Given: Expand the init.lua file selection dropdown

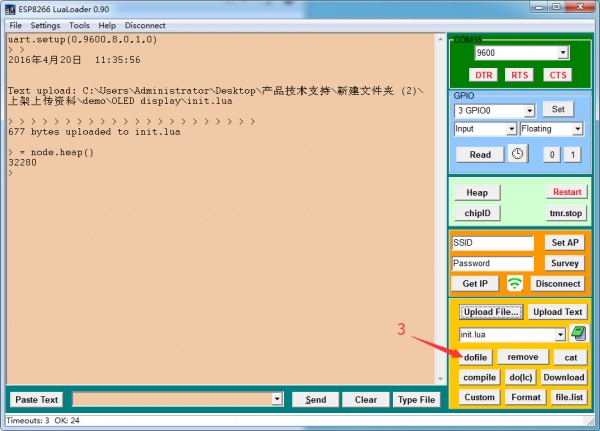Looking at the screenshot, I should pyautogui.click(x=560, y=335).
